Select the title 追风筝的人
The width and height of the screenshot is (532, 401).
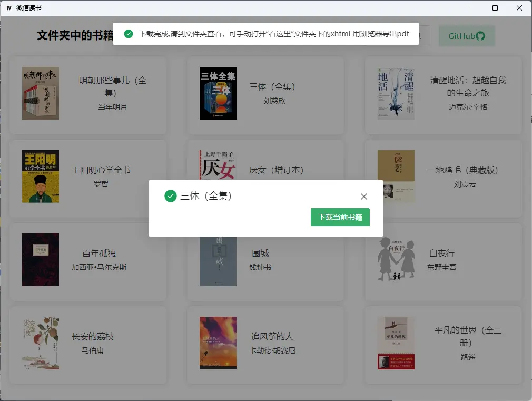click(272, 337)
